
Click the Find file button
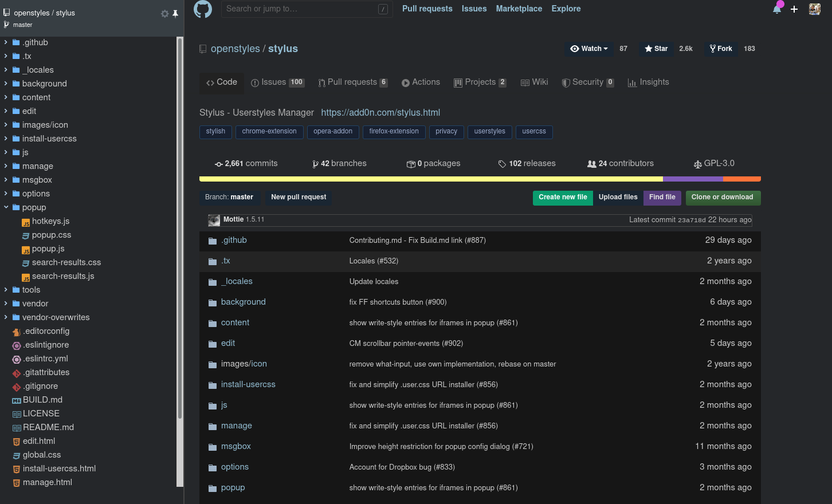pyautogui.click(x=662, y=198)
